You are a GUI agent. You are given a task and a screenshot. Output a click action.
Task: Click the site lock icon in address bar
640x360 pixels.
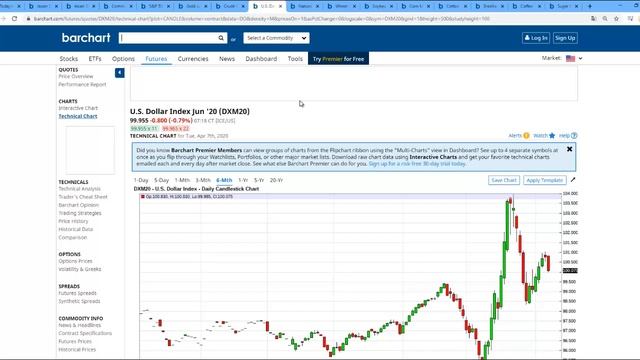point(28,19)
